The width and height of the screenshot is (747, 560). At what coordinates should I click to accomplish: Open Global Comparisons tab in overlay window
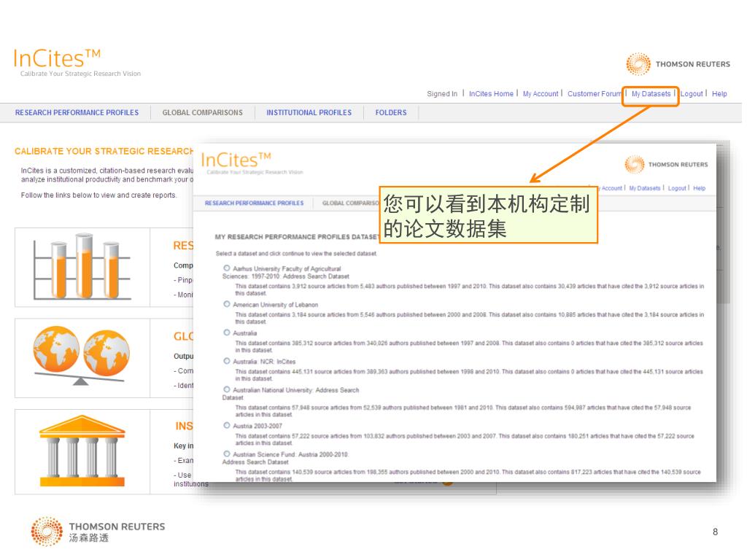[351, 203]
